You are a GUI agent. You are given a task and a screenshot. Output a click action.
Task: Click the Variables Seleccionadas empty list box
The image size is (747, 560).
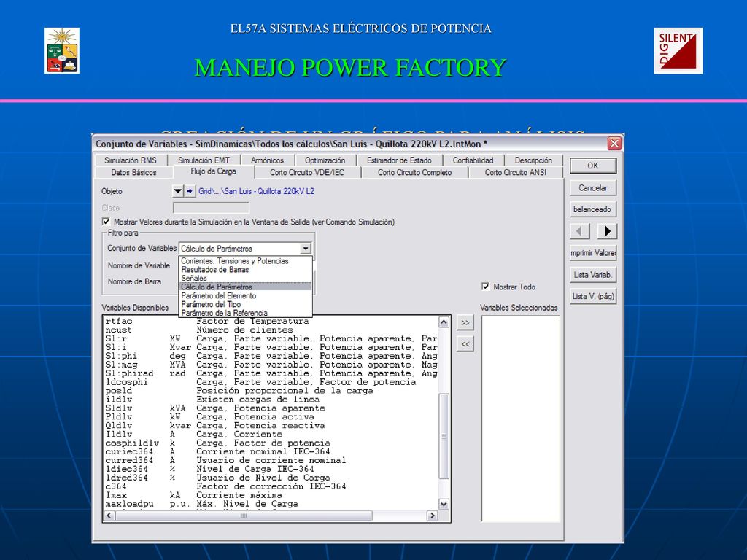click(x=520, y=419)
